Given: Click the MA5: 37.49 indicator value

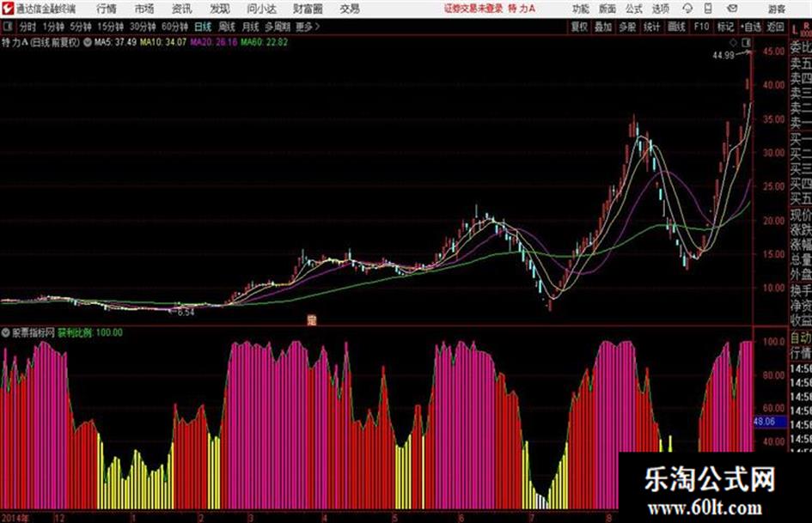Looking at the screenshot, I should (115, 42).
